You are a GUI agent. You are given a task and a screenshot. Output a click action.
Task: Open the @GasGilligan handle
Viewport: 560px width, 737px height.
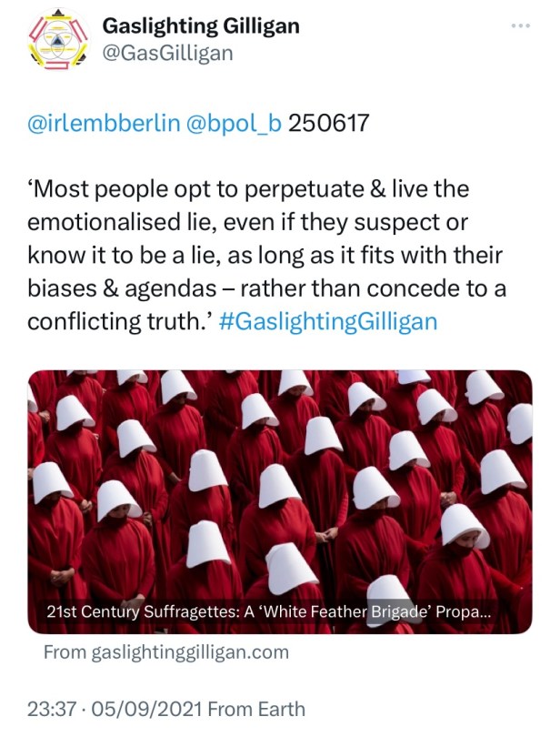coord(167,53)
